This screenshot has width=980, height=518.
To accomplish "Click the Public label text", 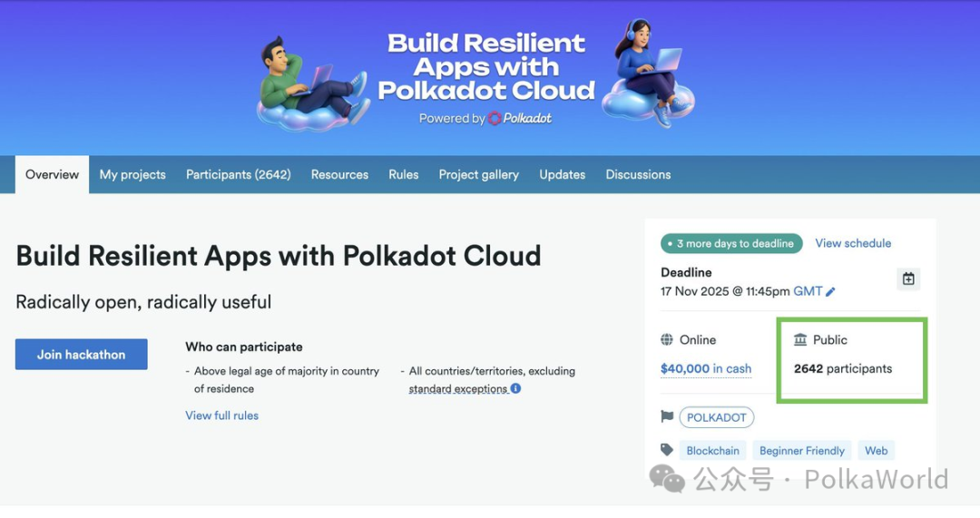I will 830,339.
